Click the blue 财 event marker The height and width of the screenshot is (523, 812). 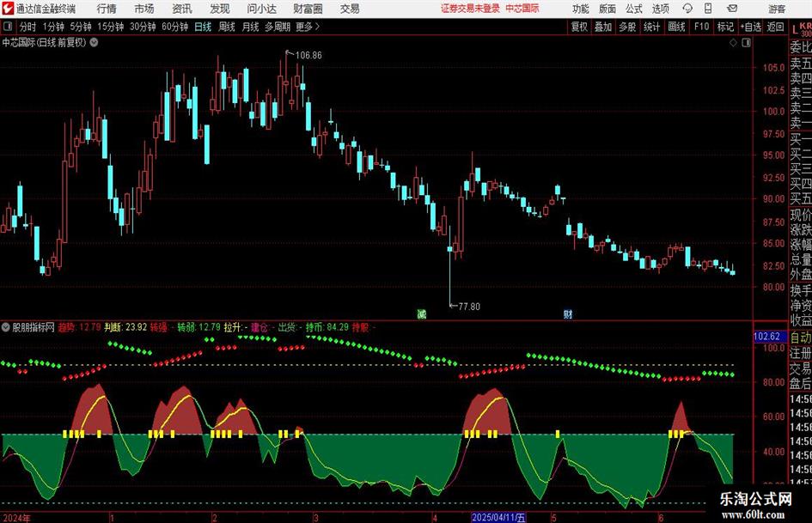568,313
